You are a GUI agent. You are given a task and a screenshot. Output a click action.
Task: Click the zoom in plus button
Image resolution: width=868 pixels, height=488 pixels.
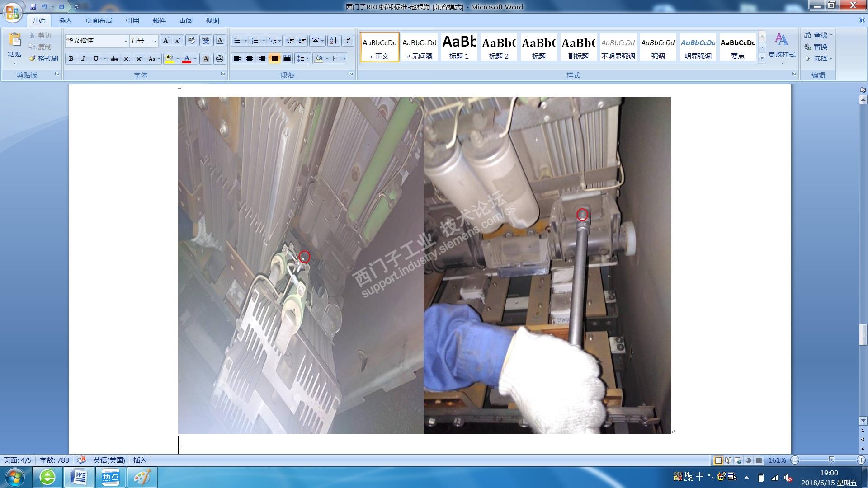coord(860,460)
